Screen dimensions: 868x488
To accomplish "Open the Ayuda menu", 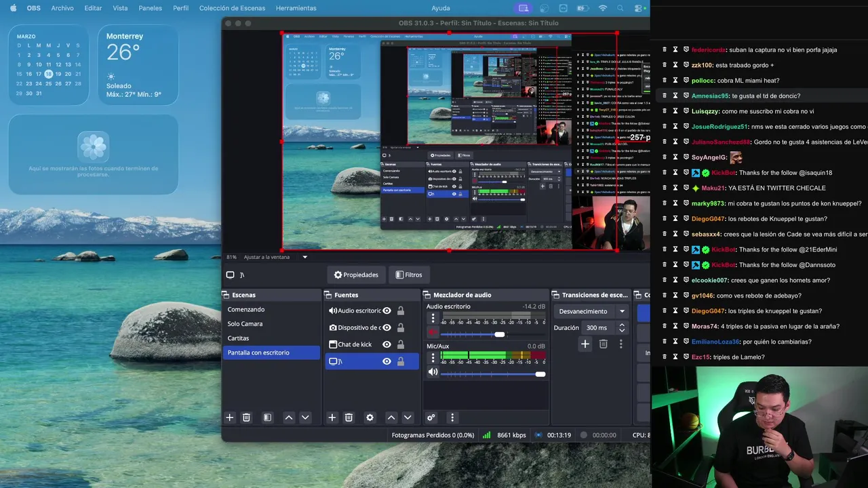I will click(x=441, y=8).
